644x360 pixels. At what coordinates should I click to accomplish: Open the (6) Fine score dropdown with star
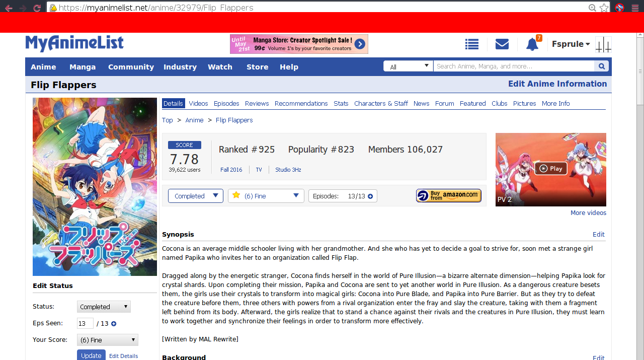(266, 196)
